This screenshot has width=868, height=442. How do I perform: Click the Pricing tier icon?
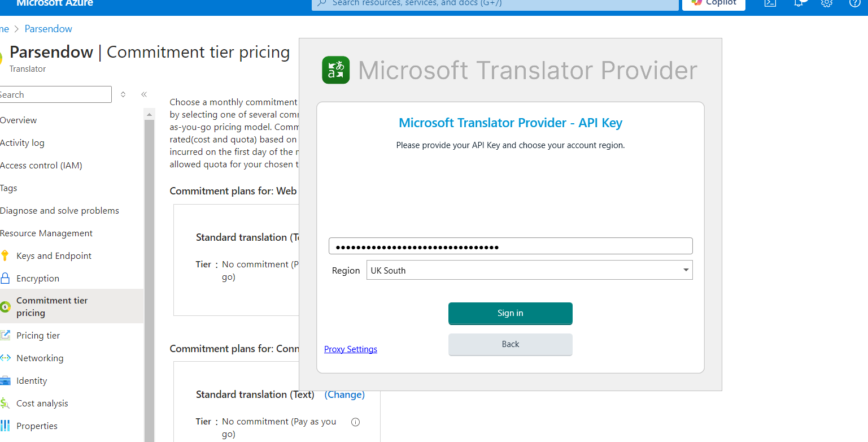[x=5, y=335]
